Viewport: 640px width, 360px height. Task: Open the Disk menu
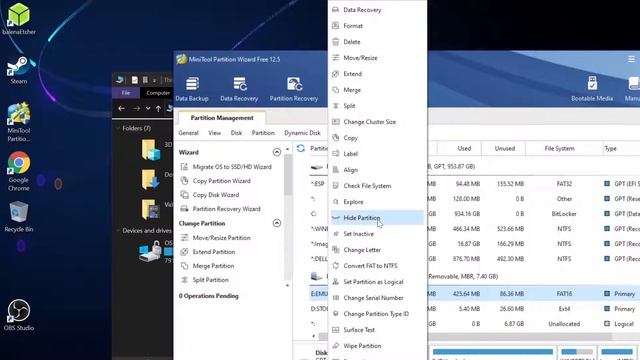click(x=236, y=133)
